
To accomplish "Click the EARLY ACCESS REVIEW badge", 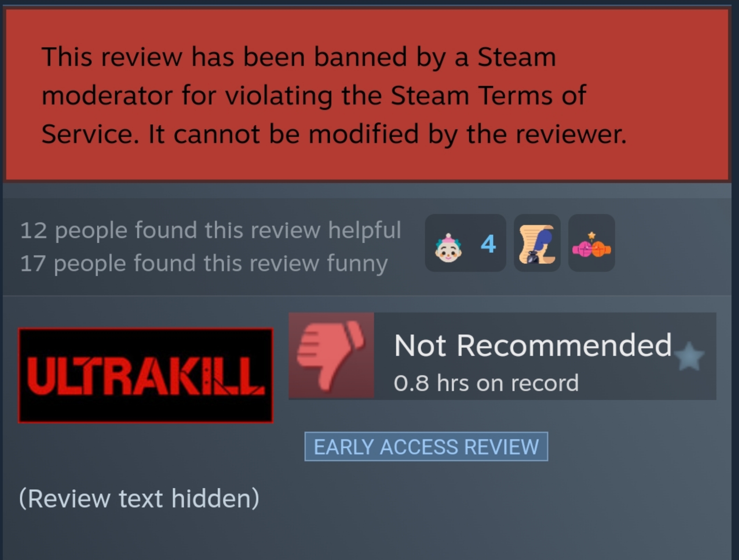I will 426,447.
